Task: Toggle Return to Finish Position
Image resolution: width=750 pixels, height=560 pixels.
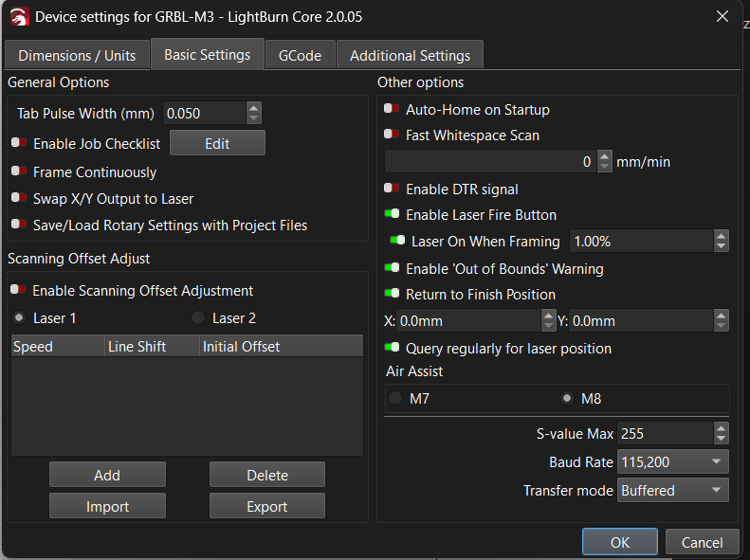Action: (392, 295)
